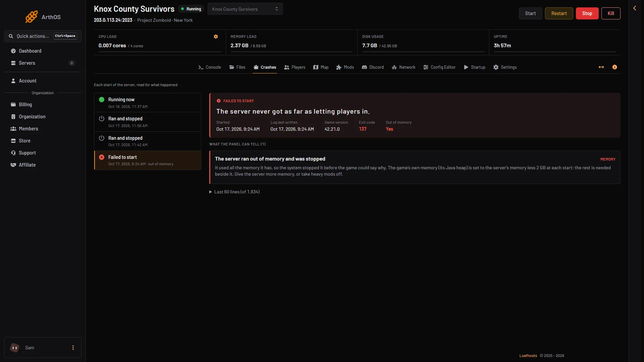
Task: Open the Map tab
Action: click(x=321, y=67)
